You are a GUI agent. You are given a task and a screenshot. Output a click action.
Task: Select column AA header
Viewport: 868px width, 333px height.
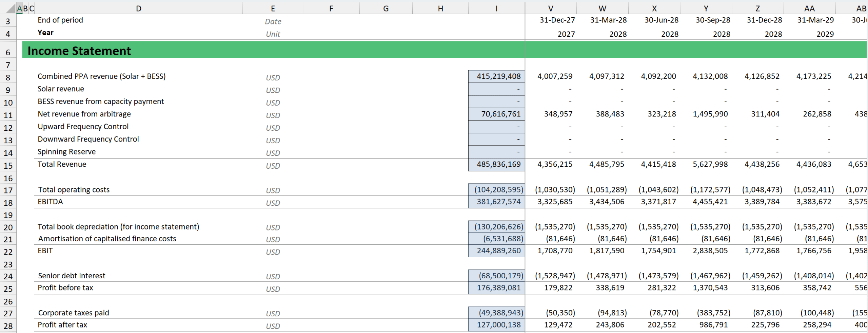(809, 8)
